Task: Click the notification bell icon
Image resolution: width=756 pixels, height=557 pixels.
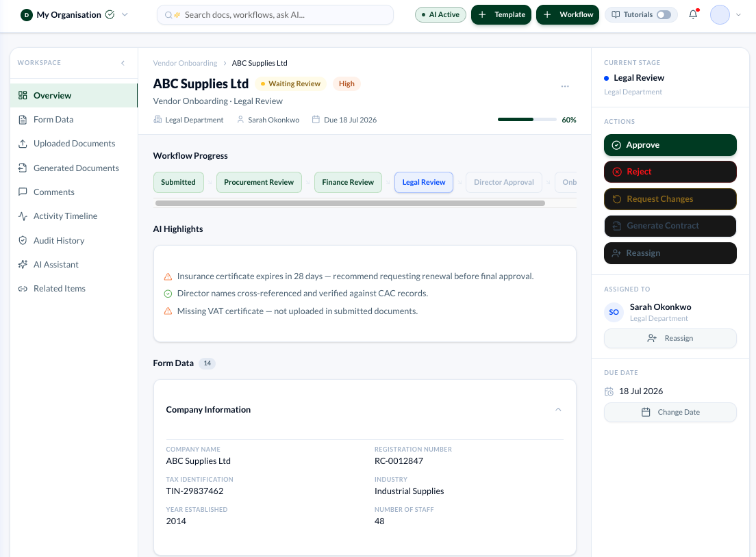Action: [693, 14]
